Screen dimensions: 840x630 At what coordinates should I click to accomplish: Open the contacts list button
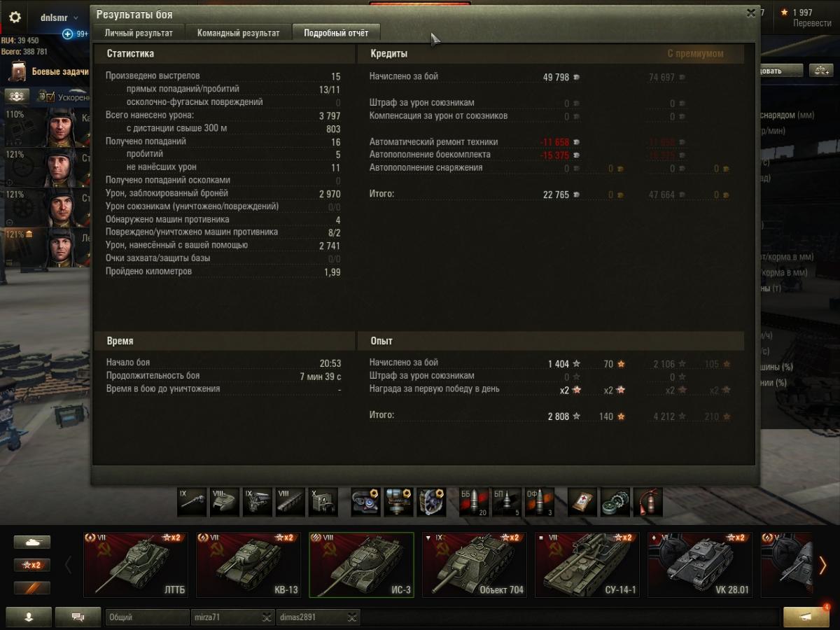point(29,617)
